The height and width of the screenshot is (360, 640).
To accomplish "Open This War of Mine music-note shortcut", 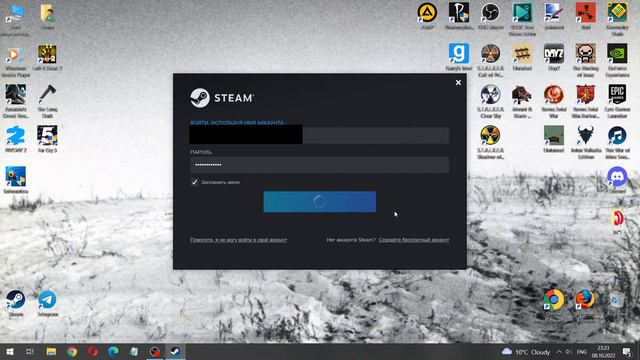I will [617, 142].
